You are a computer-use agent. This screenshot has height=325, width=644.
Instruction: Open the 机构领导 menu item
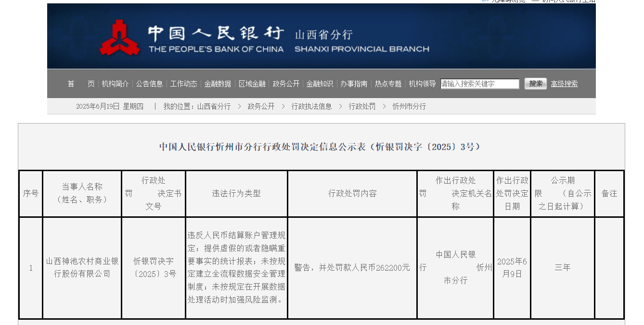(422, 84)
